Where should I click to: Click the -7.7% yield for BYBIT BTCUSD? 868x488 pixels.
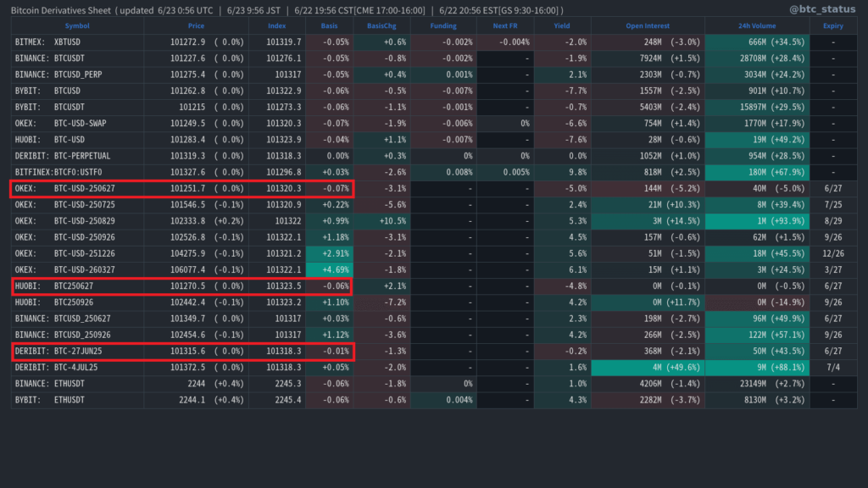(x=562, y=91)
